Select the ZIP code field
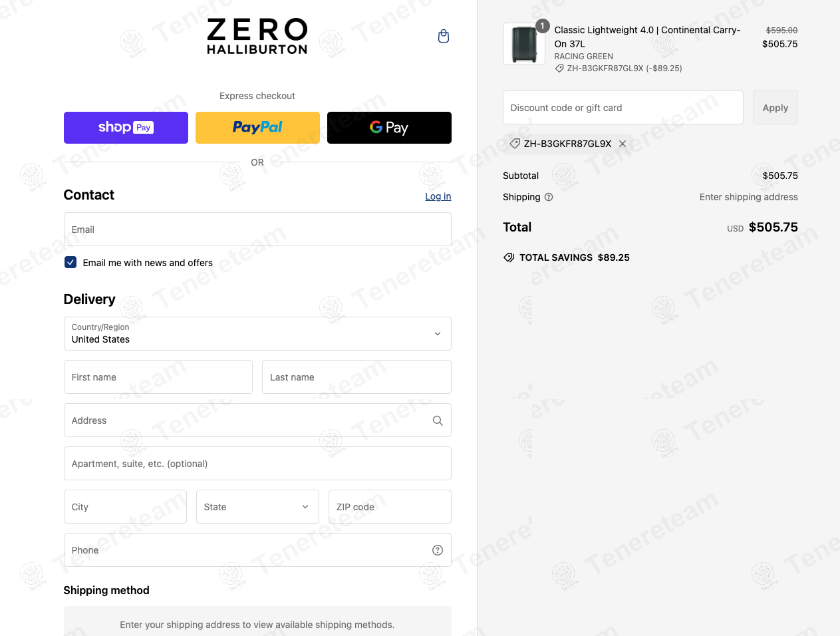Image resolution: width=840 pixels, height=636 pixels. point(390,507)
